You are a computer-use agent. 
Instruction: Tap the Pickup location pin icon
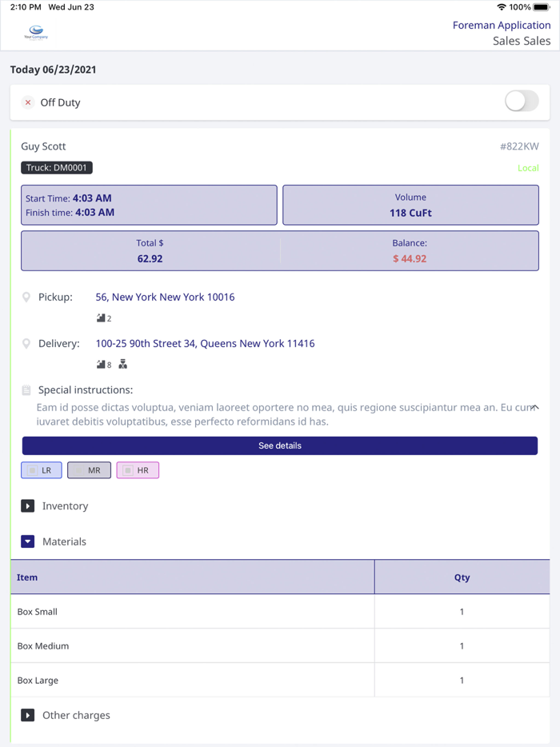pyautogui.click(x=26, y=298)
